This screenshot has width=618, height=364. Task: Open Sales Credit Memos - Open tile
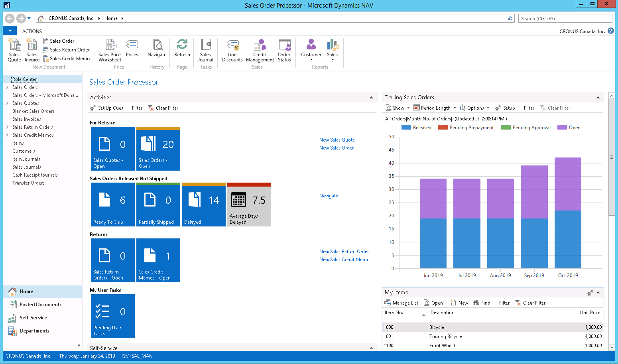(158, 260)
